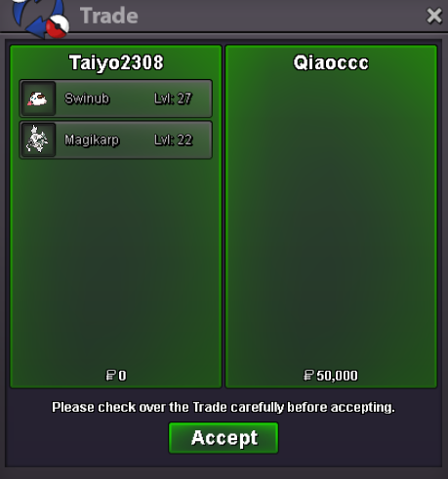
Task: Click the Trade window title text
Action: pos(109,16)
